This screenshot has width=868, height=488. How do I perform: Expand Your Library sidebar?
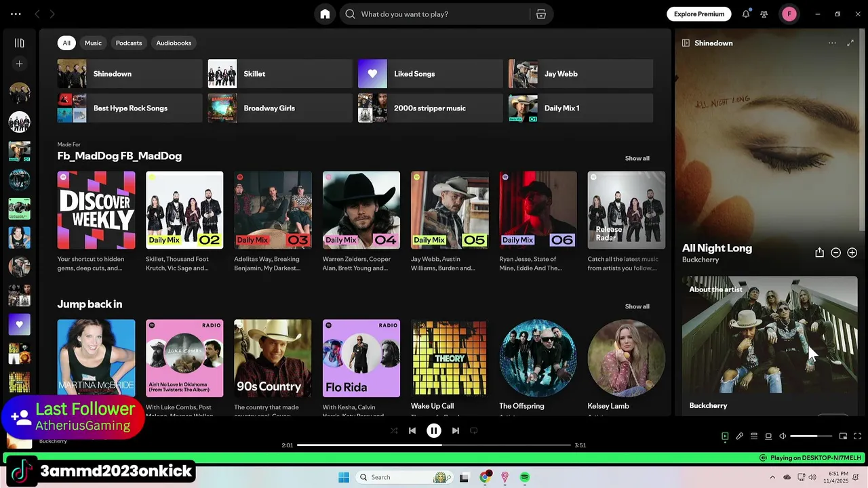[19, 43]
